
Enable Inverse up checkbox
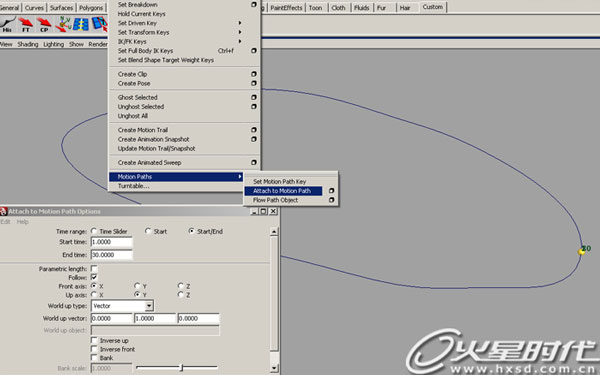point(94,340)
